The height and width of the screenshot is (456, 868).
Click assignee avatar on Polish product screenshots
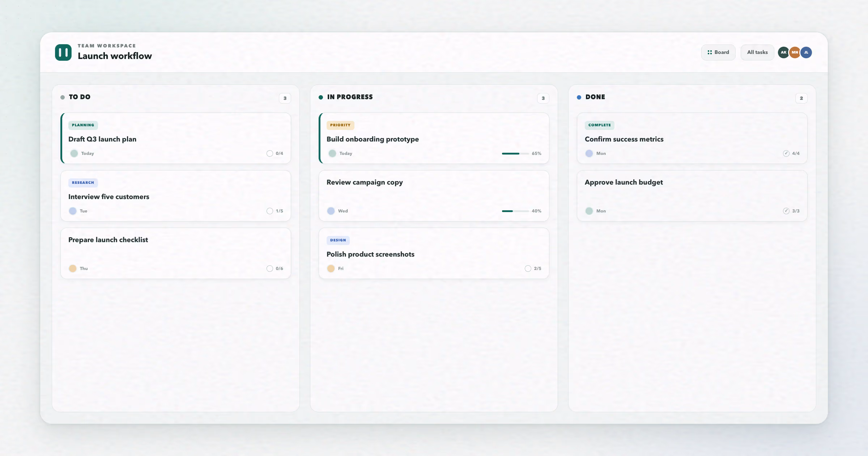point(331,269)
